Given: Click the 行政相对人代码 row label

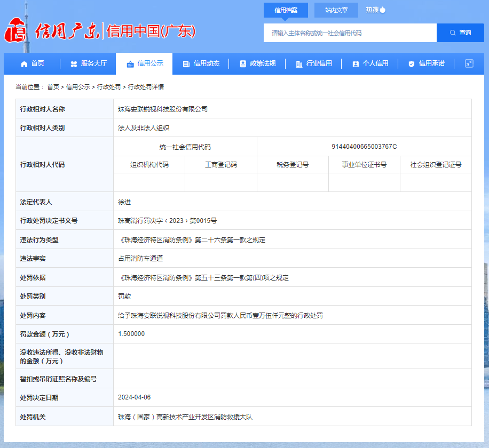Looking at the screenshot, I should (x=42, y=164).
